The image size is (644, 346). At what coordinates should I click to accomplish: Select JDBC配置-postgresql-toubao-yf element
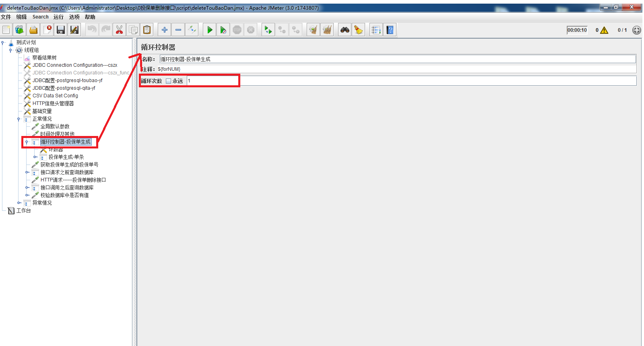[68, 80]
